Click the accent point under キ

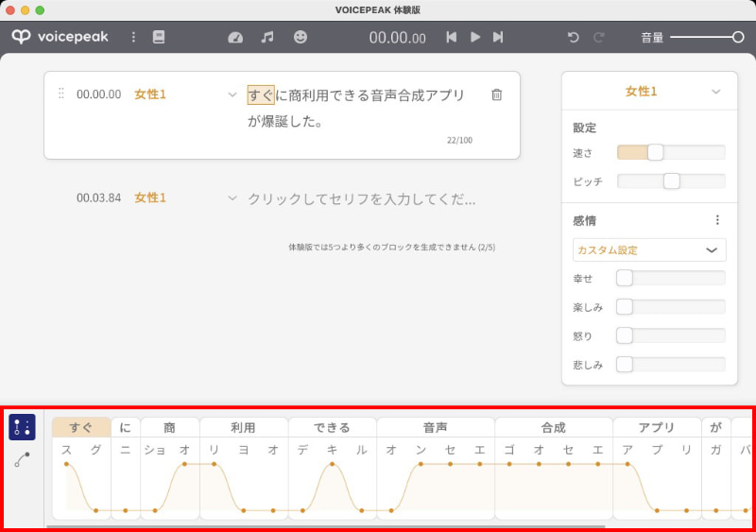pyautogui.click(x=333, y=464)
